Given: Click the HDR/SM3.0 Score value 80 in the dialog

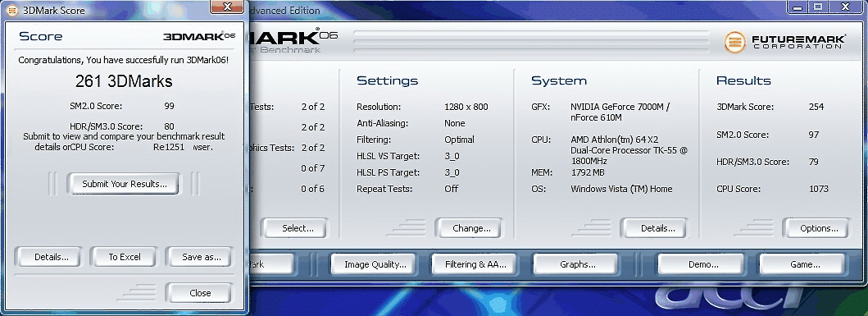Looking at the screenshot, I should [x=170, y=126].
